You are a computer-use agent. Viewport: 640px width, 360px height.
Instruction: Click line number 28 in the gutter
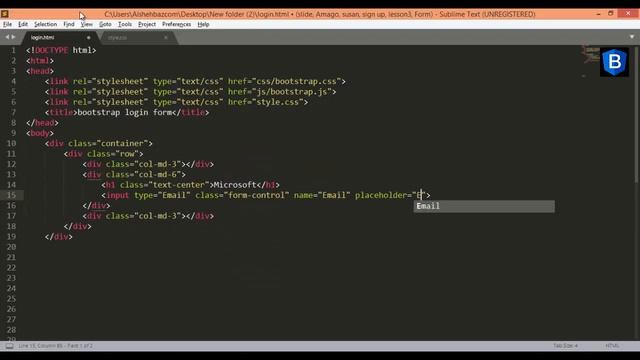(11, 330)
